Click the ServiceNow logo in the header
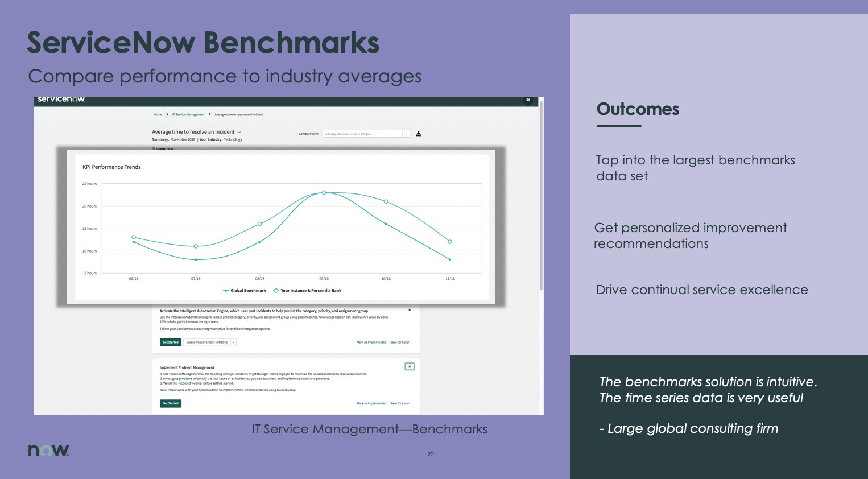The width and height of the screenshot is (868, 479). (x=60, y=98)
